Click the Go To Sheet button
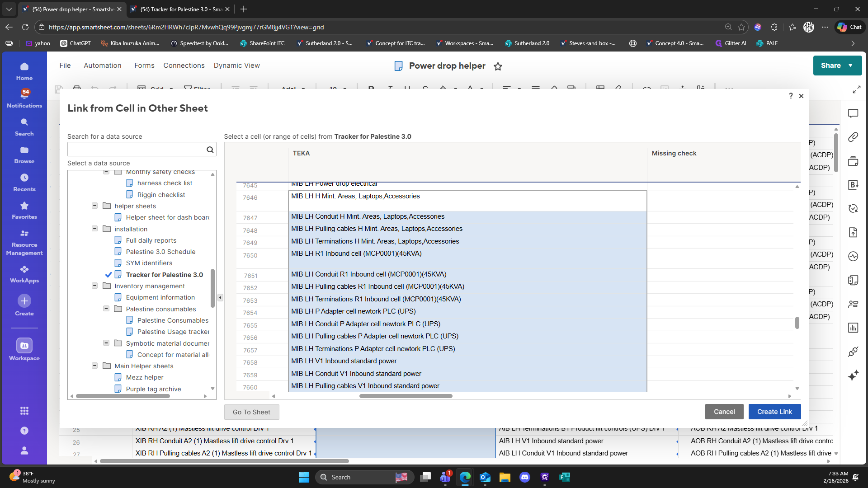The image size is (868, 488). pyautogui.click(x=251, y=412)
